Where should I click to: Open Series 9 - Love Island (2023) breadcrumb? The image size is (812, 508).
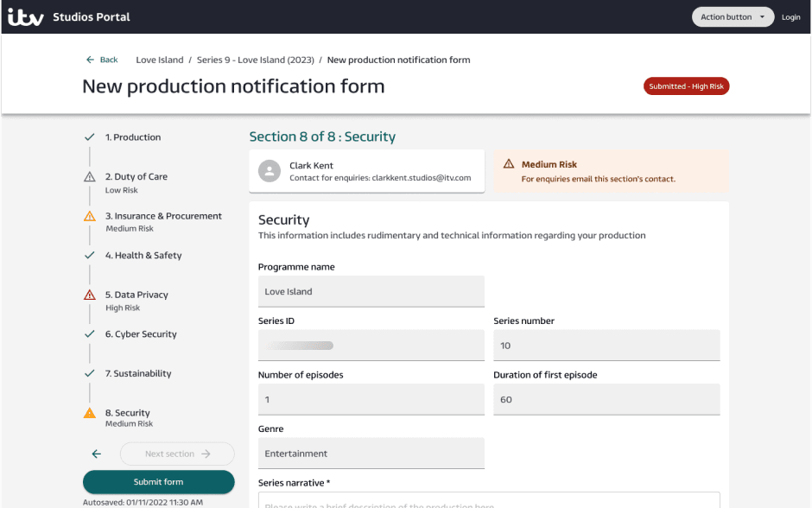[x=256, y=60]
